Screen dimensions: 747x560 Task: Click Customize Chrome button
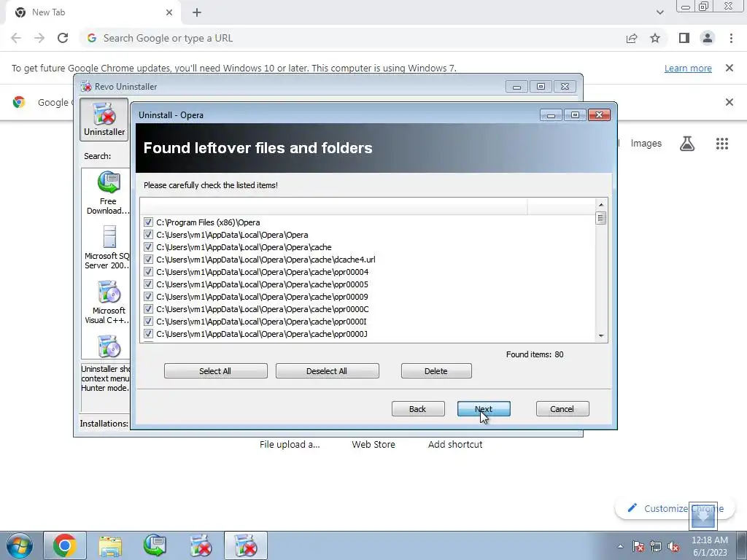click(x=675, y=508)
